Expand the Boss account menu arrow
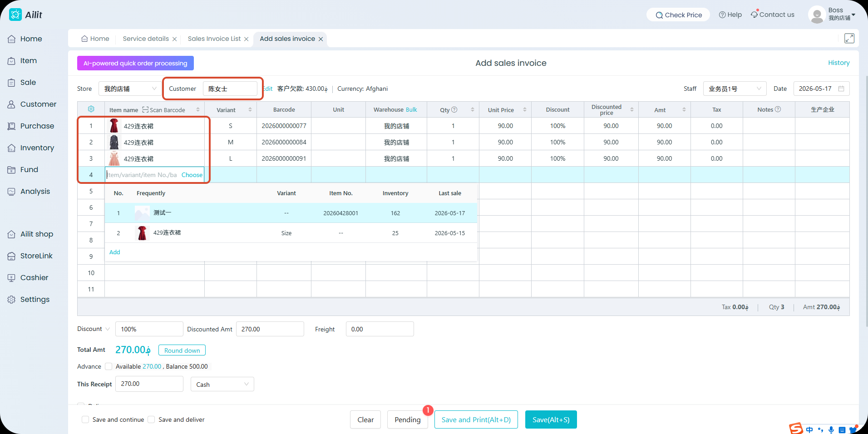Screen dimensions: 868x434 coord(853,15)
